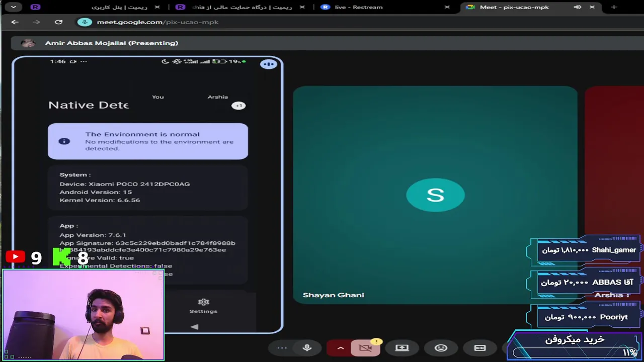This screenshot has width=644, height=362.
Task: Close the 'live - Restream' tab
Action: coord(447,7)
